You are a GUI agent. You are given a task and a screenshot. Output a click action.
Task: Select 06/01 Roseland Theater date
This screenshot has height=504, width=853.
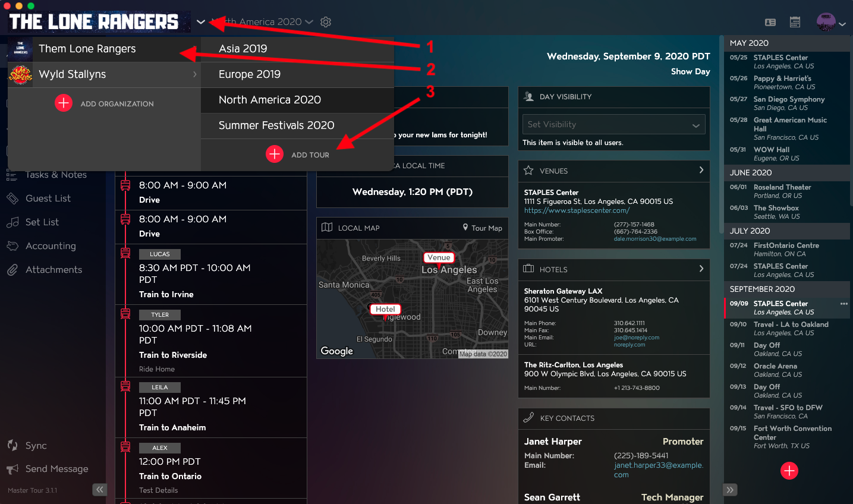(x=787, y=191)
